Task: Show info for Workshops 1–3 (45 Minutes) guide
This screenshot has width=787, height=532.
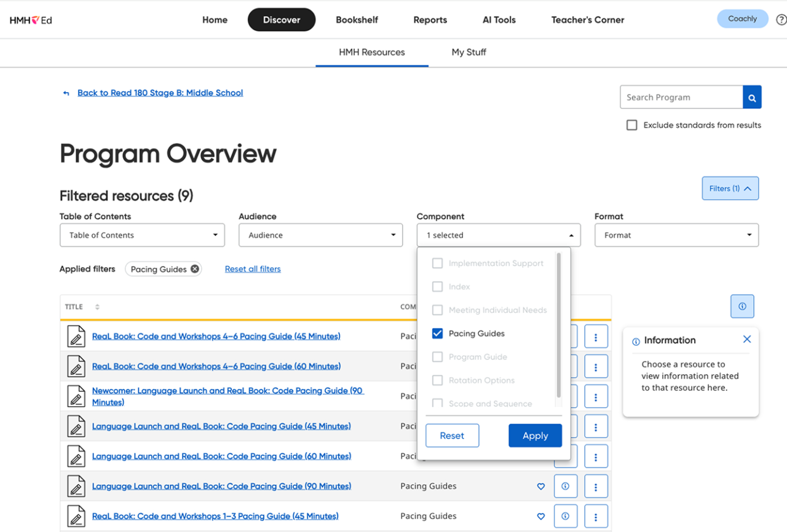Action: point(566,516)
